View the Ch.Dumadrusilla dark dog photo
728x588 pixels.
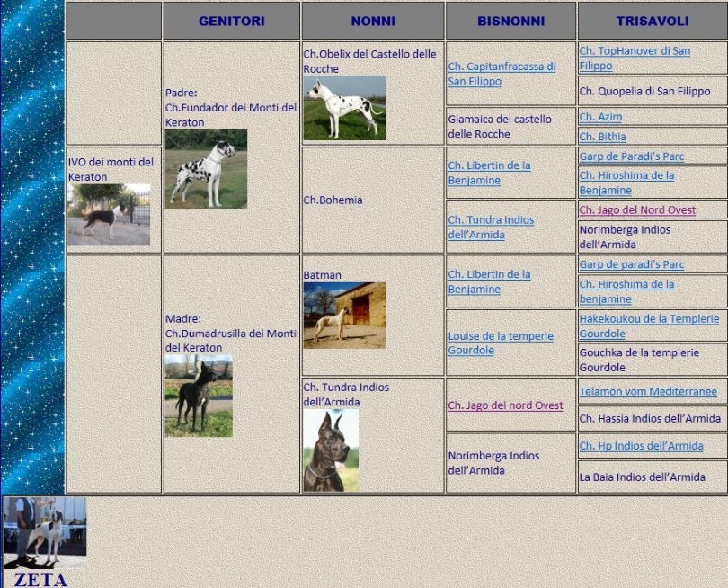tap(199, 396)
